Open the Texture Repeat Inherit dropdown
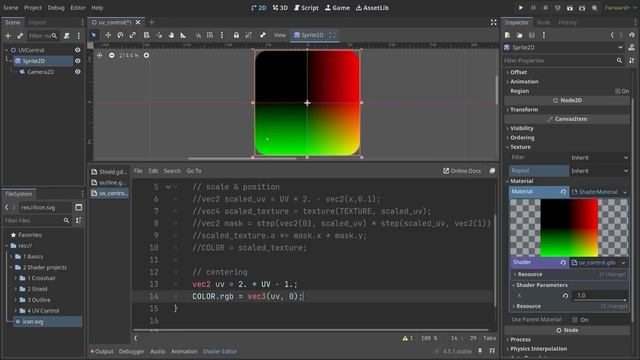The height and width of the screenshot is (360, 640). [599, 171]
